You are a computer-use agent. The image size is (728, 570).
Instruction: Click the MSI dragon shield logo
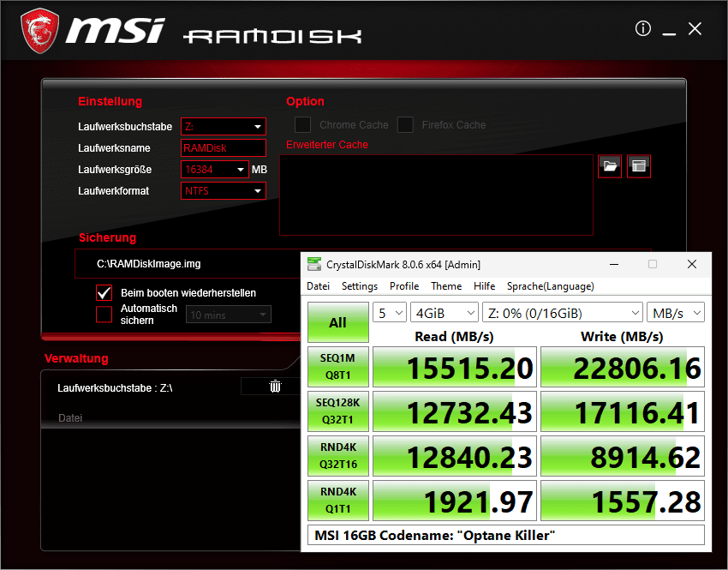pyautogui.click(x=40, y=30)
